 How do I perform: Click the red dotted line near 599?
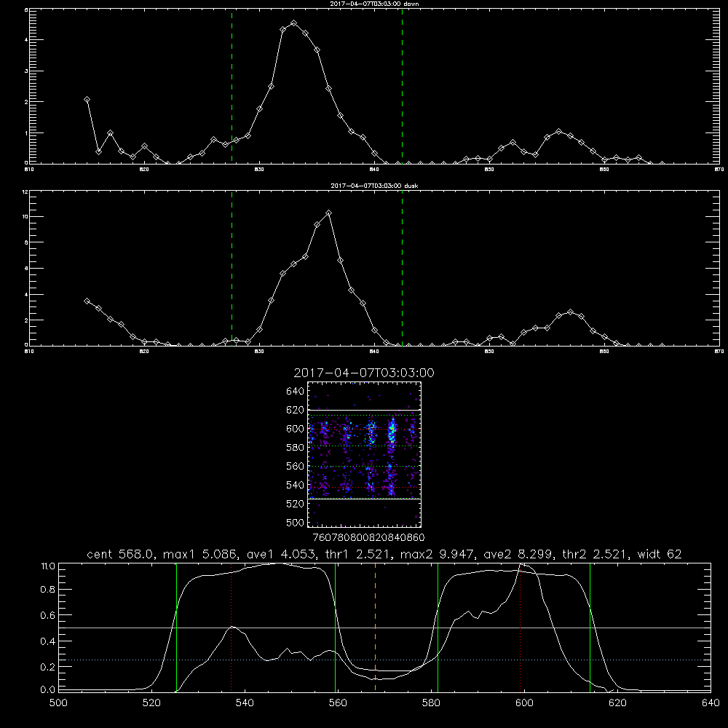tap(520, 628)
